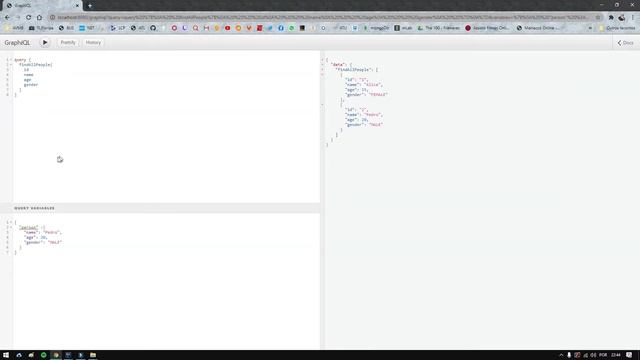The image size is (640, 360).
Task: Close the GraphiQL tab
Action: click(x=77, y=6)
